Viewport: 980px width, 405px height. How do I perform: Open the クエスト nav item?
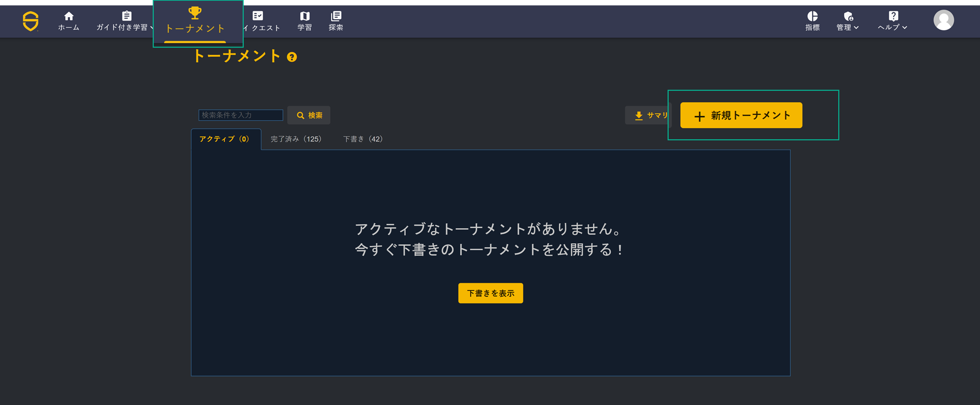point(262,21)
